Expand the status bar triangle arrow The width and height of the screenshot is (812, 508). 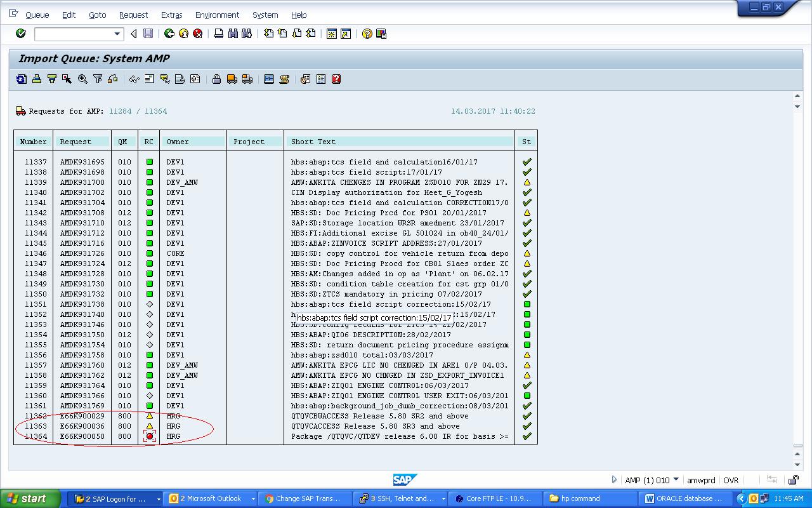(x=614, y=479)
